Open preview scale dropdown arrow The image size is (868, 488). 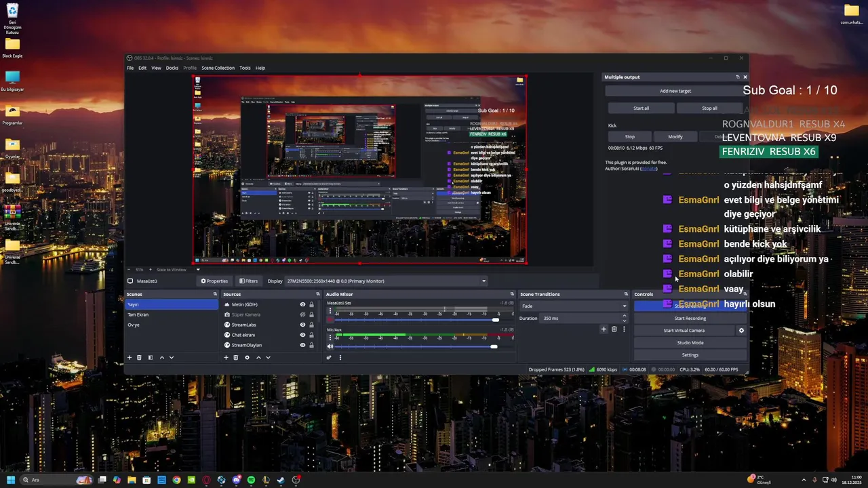[198, 270]
